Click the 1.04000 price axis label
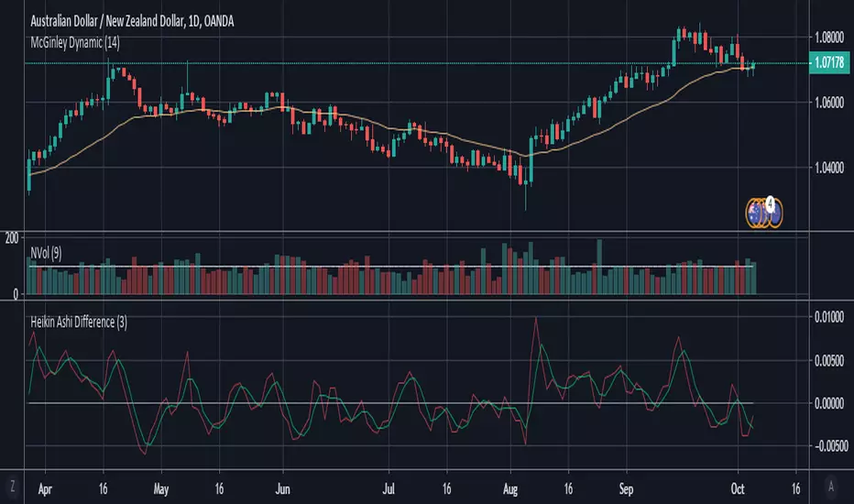 [x=829, y=168]
